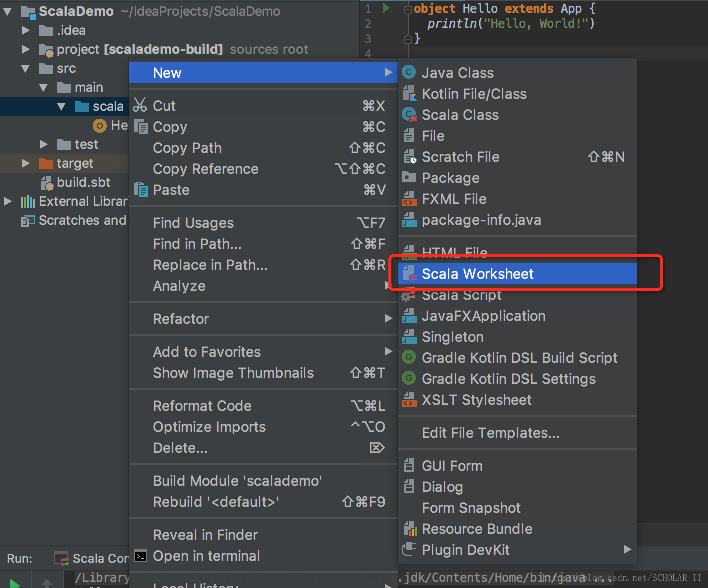Screen dimensions: 708x588
Task: Expand the project [scalademo-build] folder
Action: [25, 49]
